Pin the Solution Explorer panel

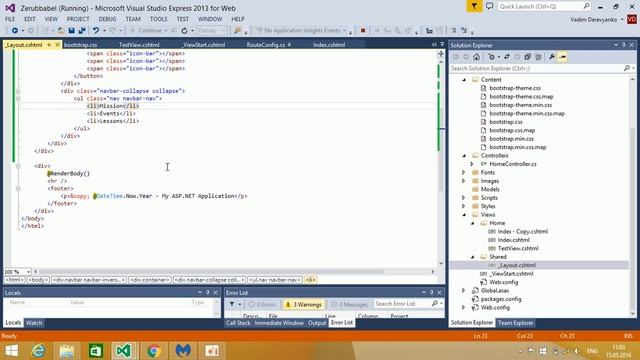(x=624, y=45)
